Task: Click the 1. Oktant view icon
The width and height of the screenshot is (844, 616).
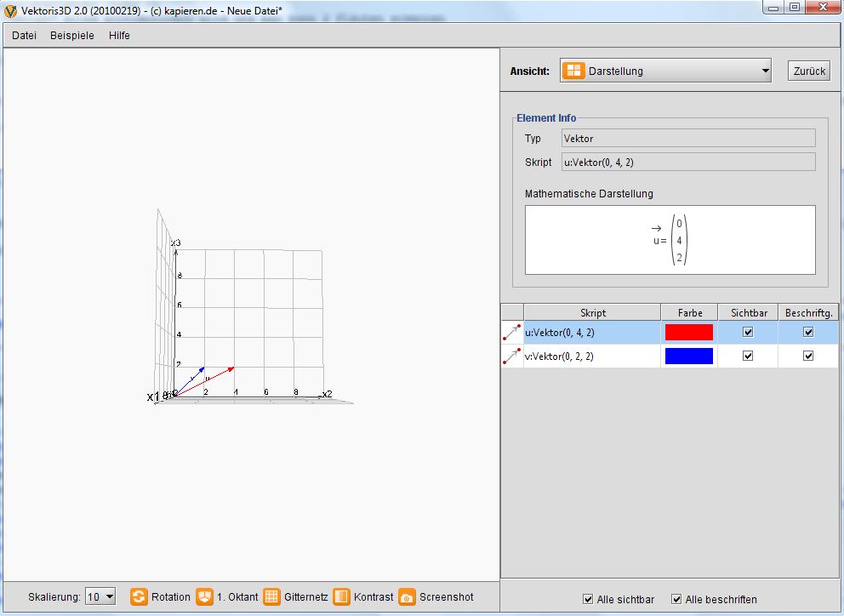Action: click(x=204, y=596)
